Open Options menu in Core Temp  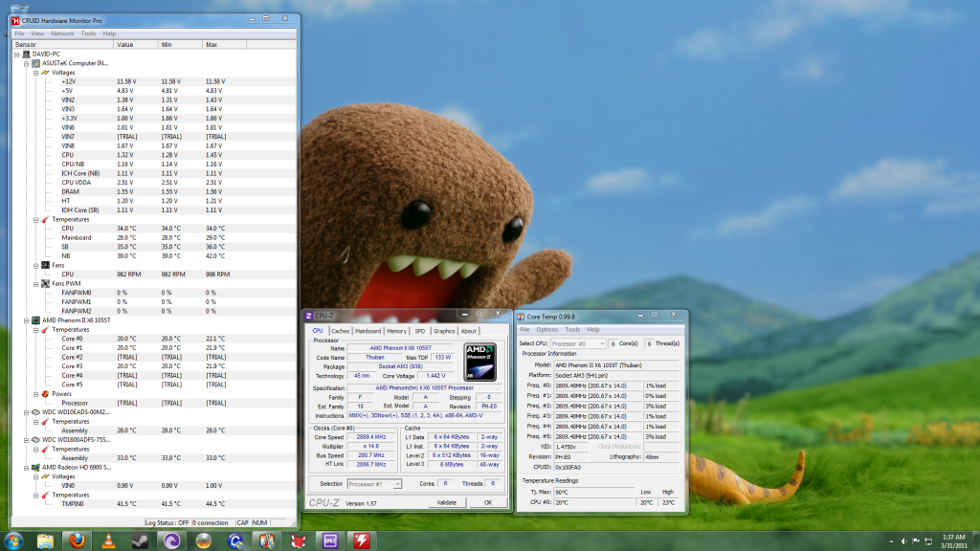pos(546,330)
